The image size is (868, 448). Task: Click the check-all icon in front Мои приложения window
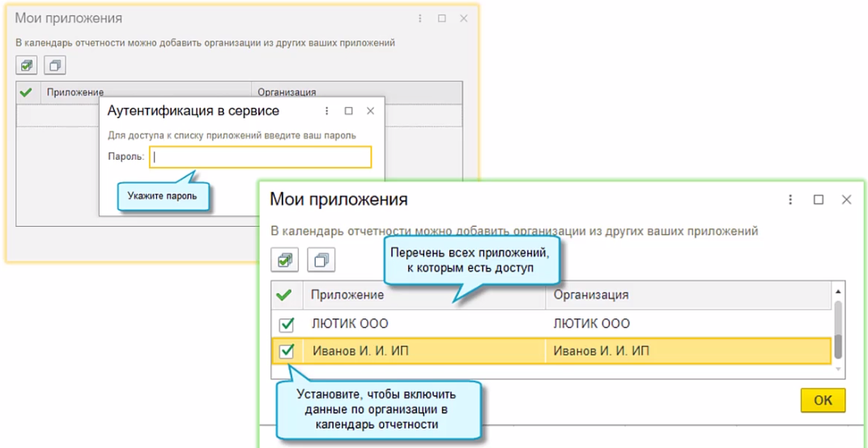coord(284,260)
